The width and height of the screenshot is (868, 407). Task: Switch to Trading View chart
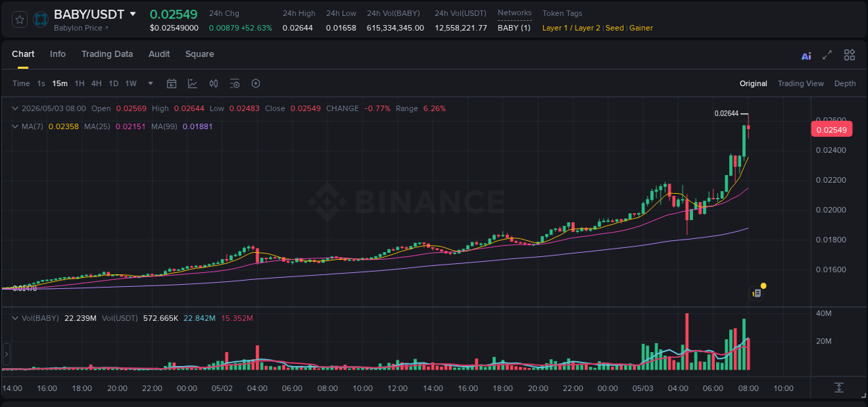tap(801, 83)
